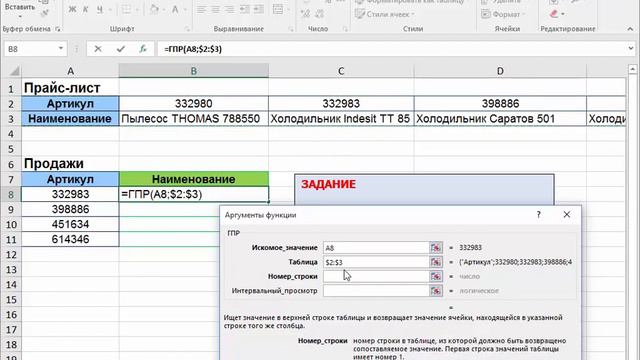Image resolution: width=640 pixels, height=360 pixels.
Task: Select green 'Наименование' header cell
Action: tap(194, 179)
